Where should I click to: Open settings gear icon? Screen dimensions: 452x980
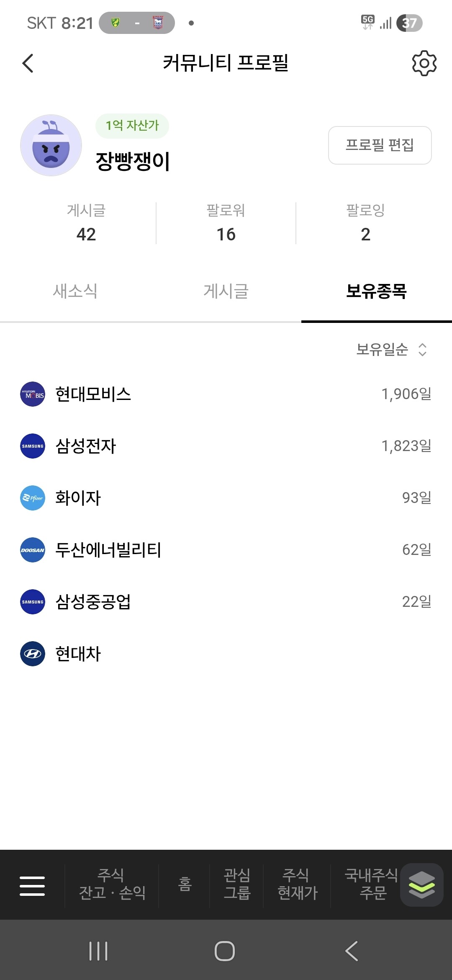(x=424, y=63)
